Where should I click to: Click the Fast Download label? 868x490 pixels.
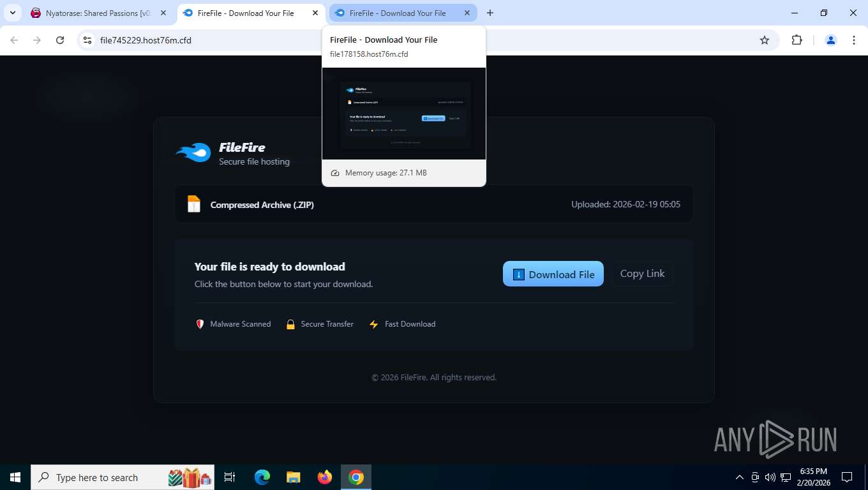coord(410,324)
